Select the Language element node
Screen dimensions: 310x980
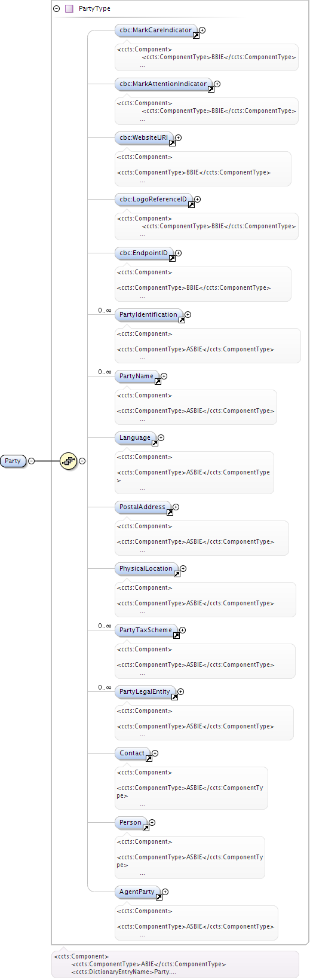click(x=136, y=438)
